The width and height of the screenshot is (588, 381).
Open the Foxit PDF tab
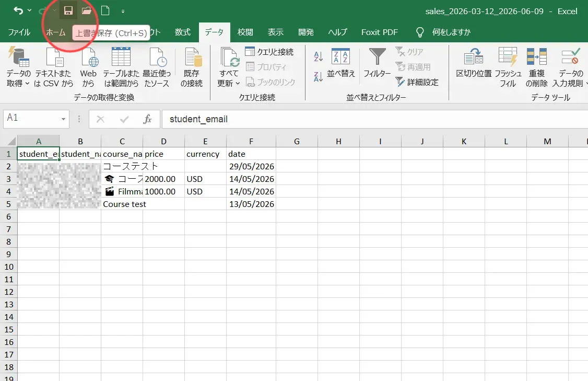[x=380, y=32]
